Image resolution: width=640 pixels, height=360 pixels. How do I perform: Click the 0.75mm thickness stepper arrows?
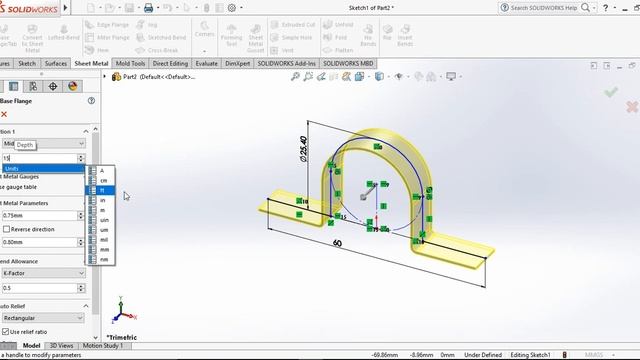click(x=80, y=215)
